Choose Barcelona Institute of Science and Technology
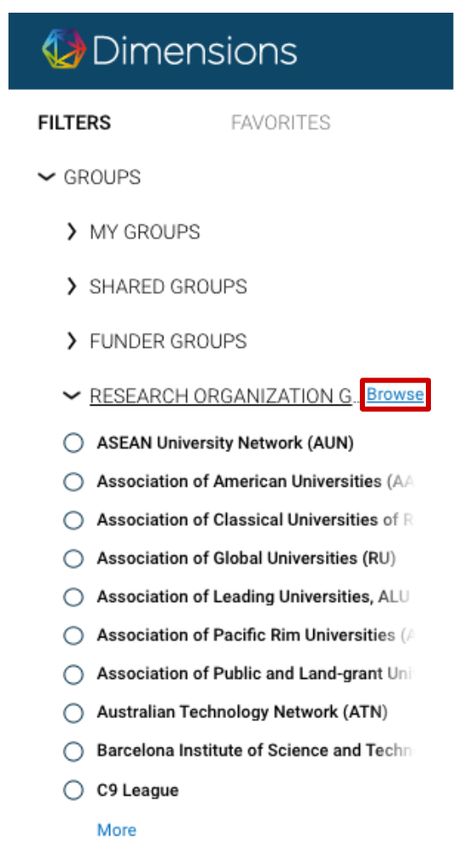The image size is (475, 850). coord(73,751)
